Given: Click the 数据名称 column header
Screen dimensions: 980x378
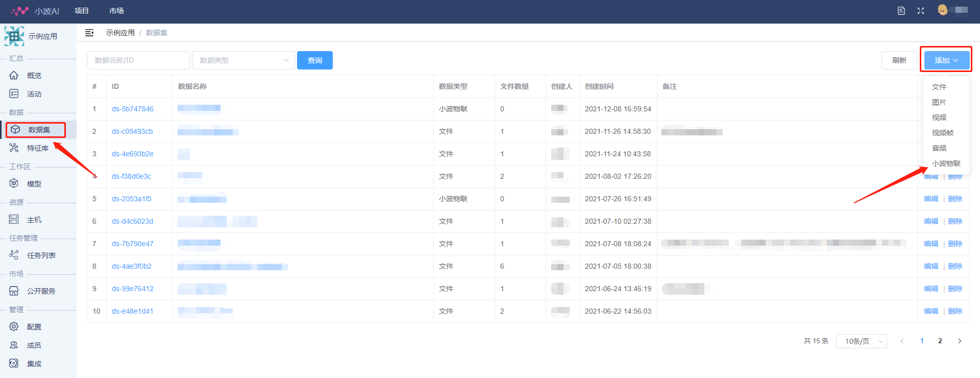Looking at the screenshot, I should coord(192,86).
